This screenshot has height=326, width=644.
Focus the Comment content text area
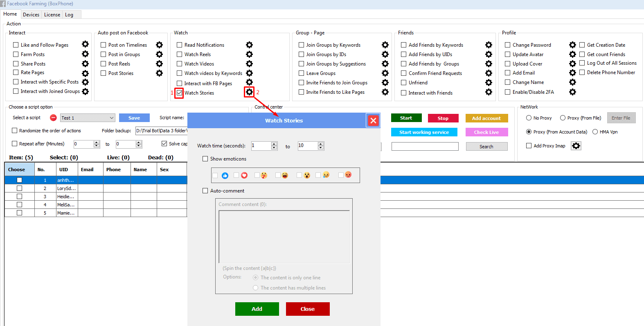[x=284, y=237]
